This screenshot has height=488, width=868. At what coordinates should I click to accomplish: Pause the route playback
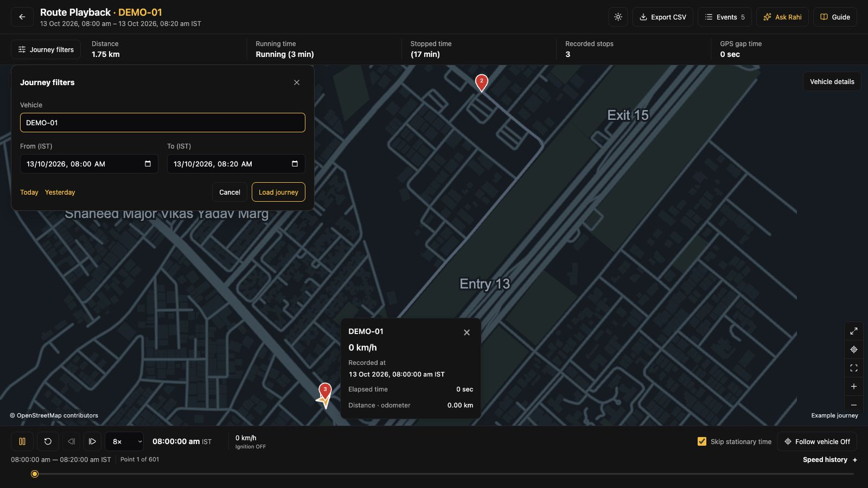click(x=22, y=441)
